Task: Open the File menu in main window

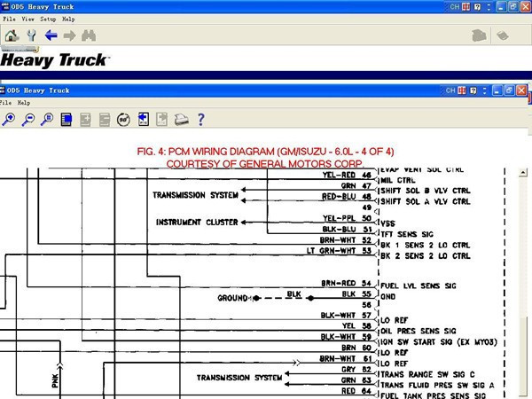Action: [x=10, y=19]
